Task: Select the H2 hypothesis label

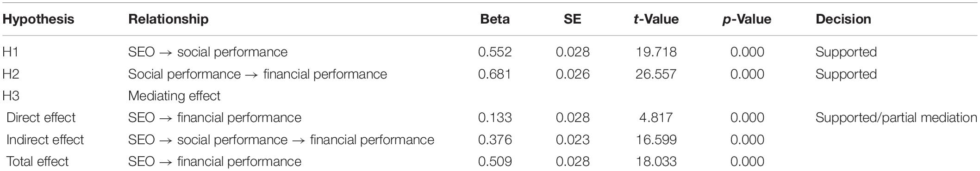Action: click(12, 74)
